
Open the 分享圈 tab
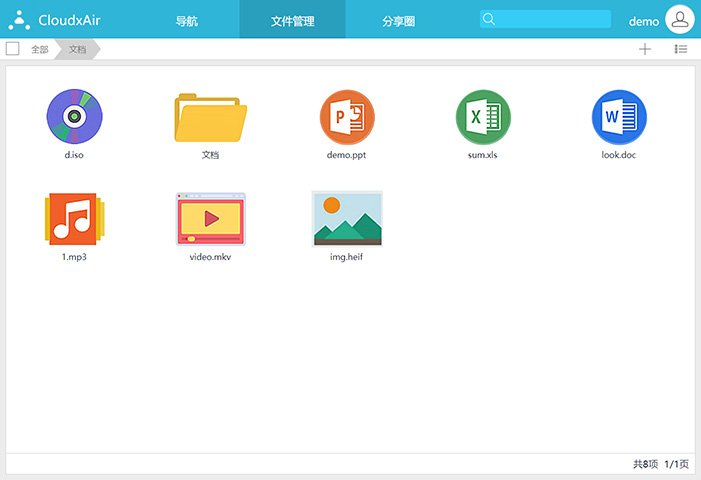398,21
